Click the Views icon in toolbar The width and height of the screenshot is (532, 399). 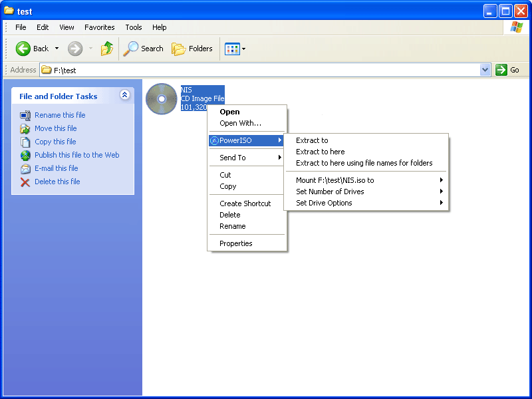tap(232, 49)
